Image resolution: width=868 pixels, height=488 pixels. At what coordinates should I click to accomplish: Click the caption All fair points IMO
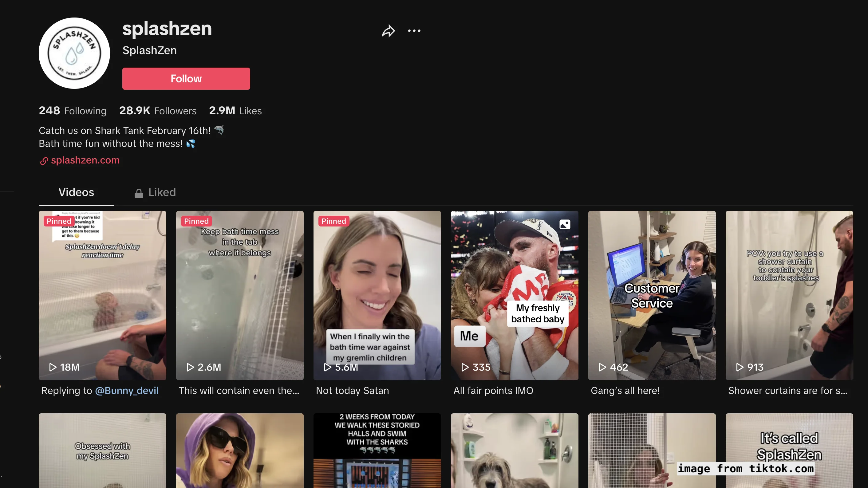point(493,390)
